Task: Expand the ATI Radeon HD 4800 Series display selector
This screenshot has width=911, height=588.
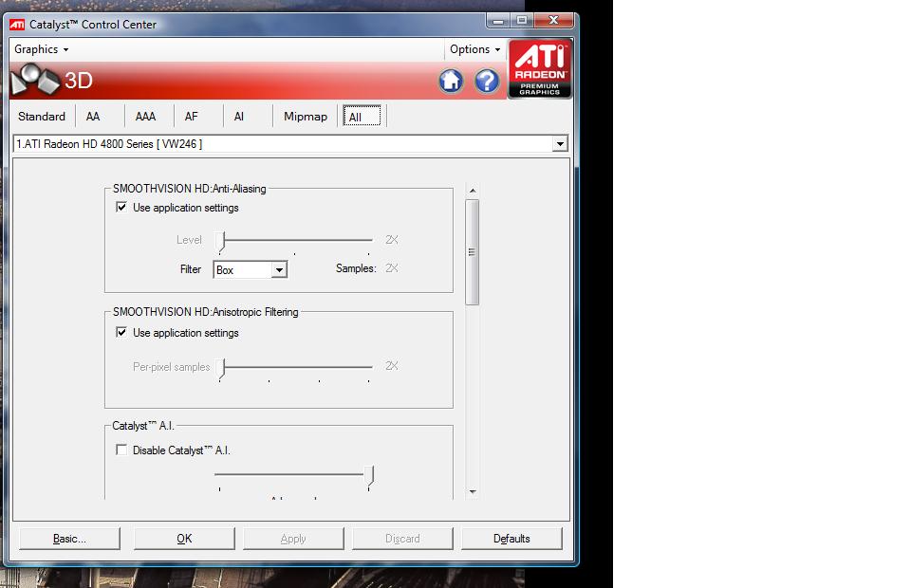Action: (x=290, y=143)
